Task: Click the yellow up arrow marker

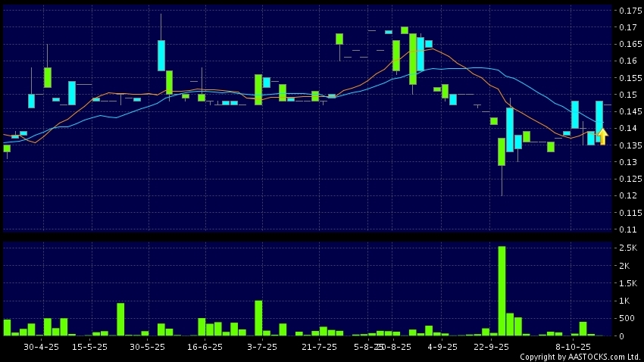Action: tap(602, 136)
